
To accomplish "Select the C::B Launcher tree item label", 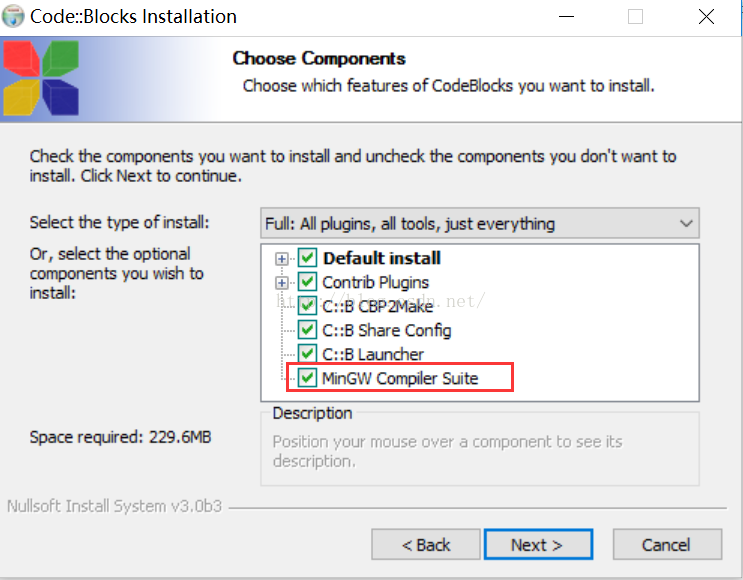I will 373,354.
